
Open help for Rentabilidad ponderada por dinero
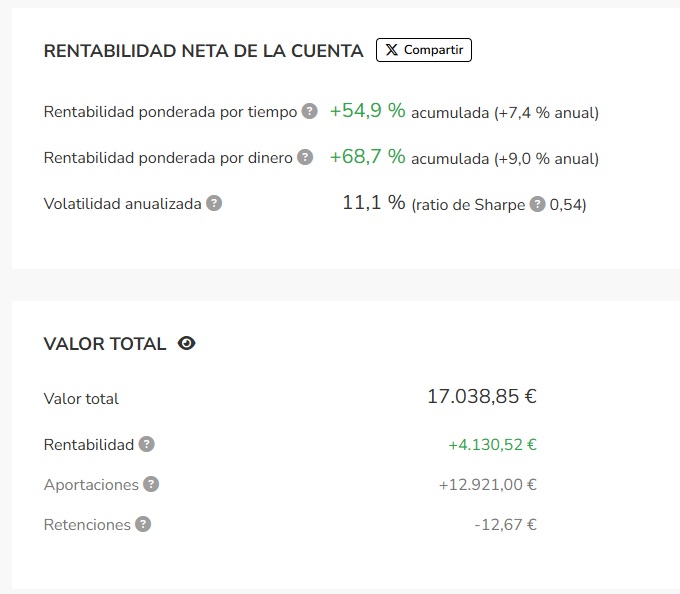pyautogui.click(x=305, y=157)
